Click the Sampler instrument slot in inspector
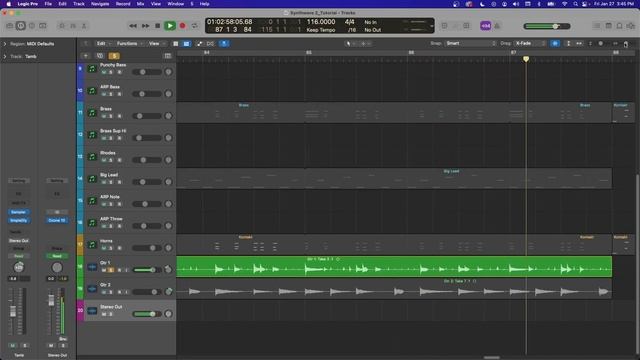This screenshot has width=640, height=360. tap(18, 212)
